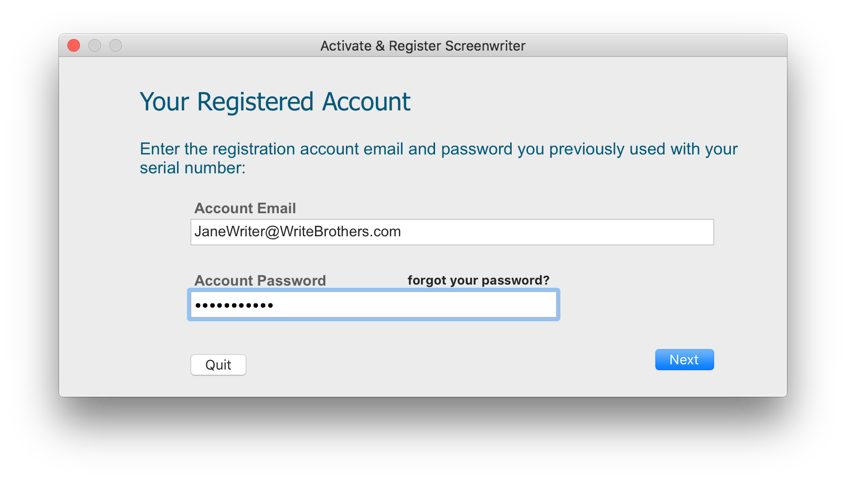846x481 pixels.
Task: Focus the Account Password input field
Action: pos(373,305)
